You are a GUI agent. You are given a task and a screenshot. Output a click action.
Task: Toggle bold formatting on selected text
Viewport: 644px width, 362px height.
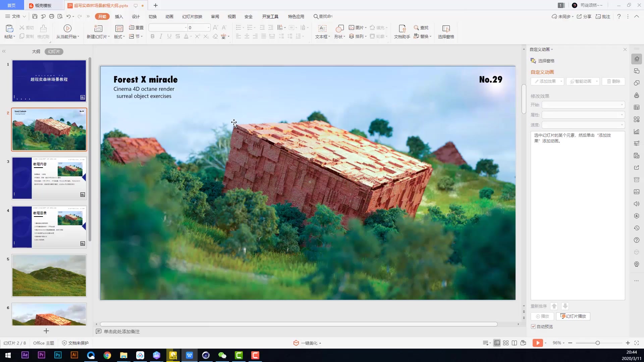[x=152, y=36]
